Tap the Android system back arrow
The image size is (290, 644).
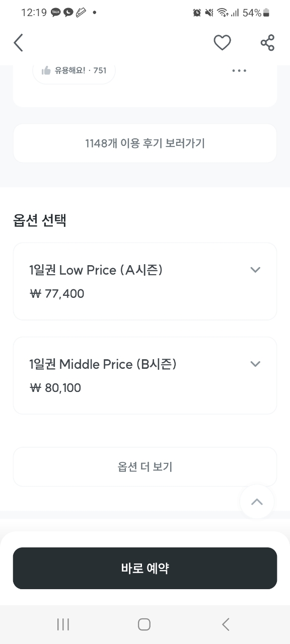226,624
